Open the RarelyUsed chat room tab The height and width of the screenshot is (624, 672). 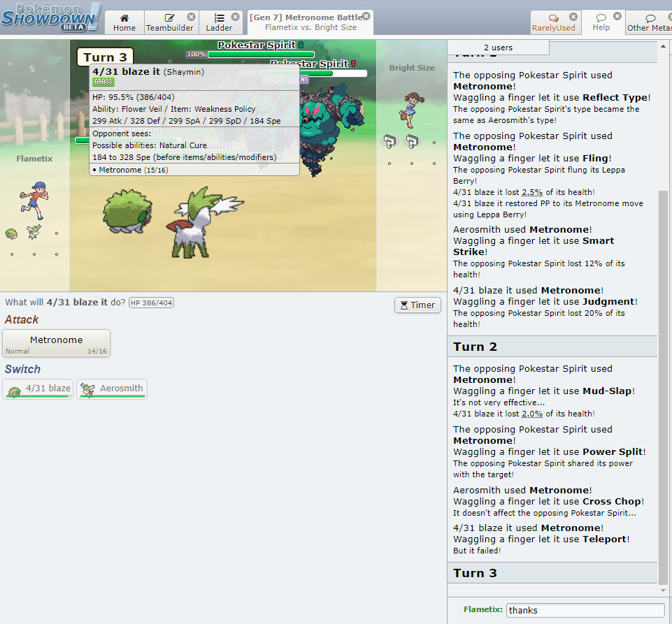click(x=553, y=22)
